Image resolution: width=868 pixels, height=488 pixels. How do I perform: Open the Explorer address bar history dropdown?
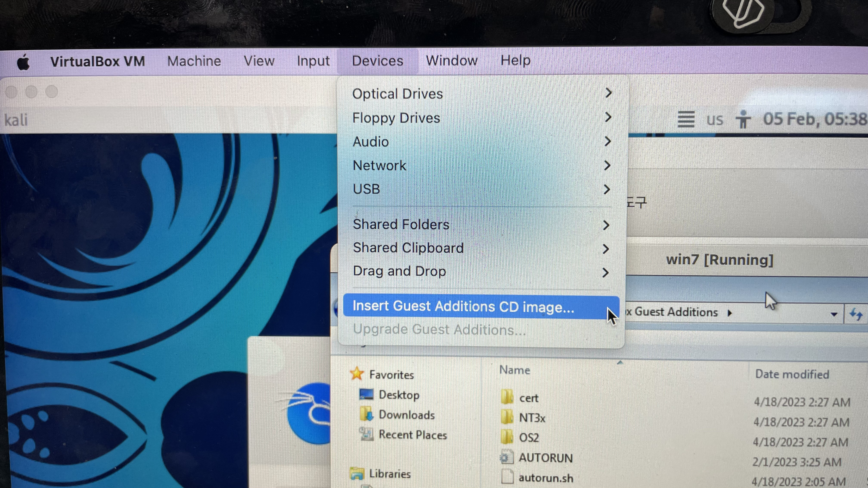point(834,314)
